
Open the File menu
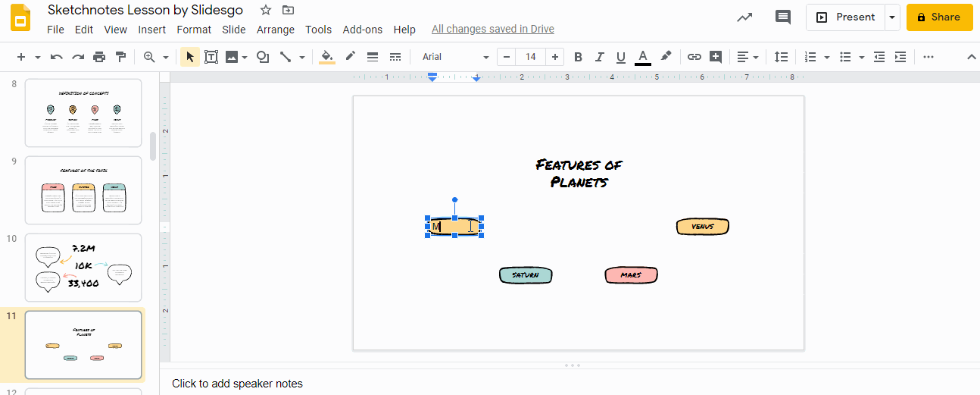(x=55, y=30)
